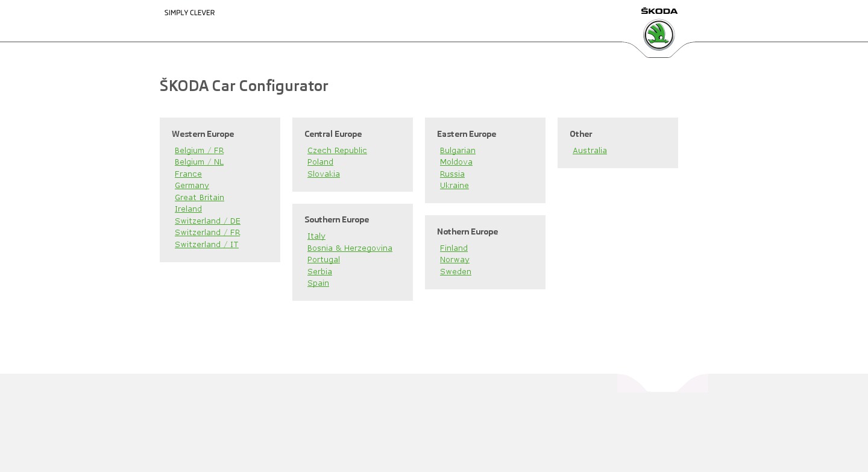Select Belgium / NL country link

(199, 162)
